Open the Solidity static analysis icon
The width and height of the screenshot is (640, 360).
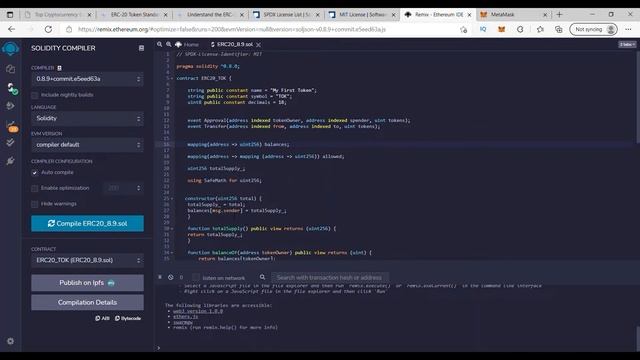point(12,126)
